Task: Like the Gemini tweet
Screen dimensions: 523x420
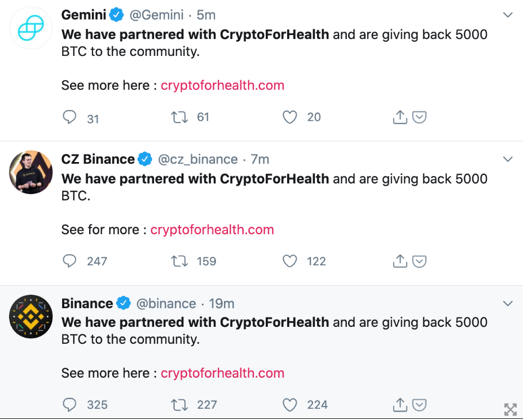Action: click(x=289, y=117)
